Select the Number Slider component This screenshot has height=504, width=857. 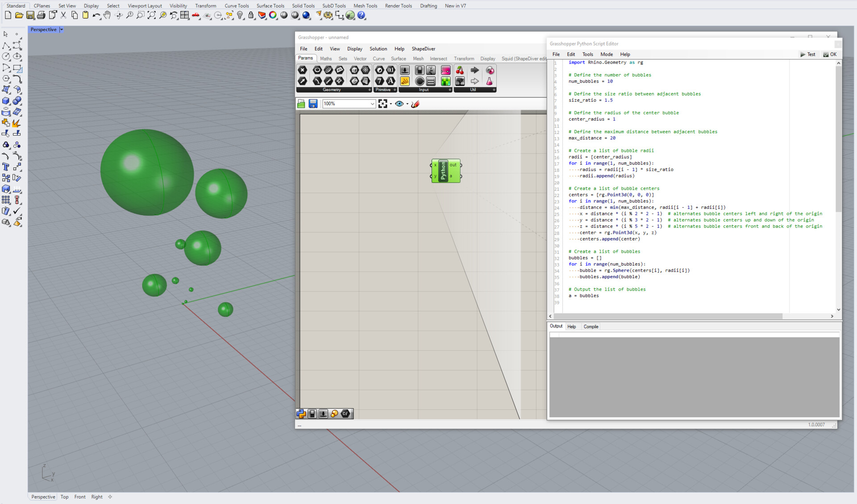(405, 71)
